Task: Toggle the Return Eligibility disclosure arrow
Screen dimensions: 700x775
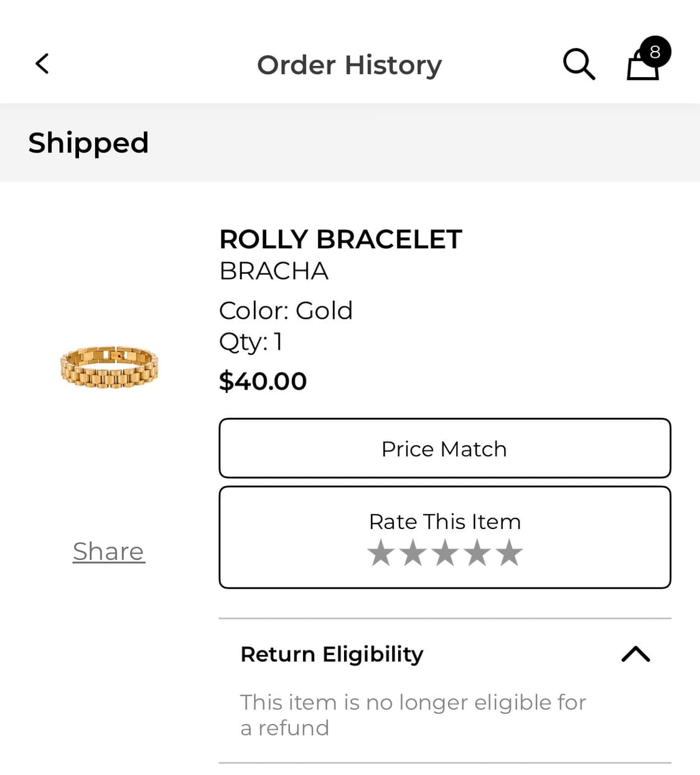Action: 636,654
